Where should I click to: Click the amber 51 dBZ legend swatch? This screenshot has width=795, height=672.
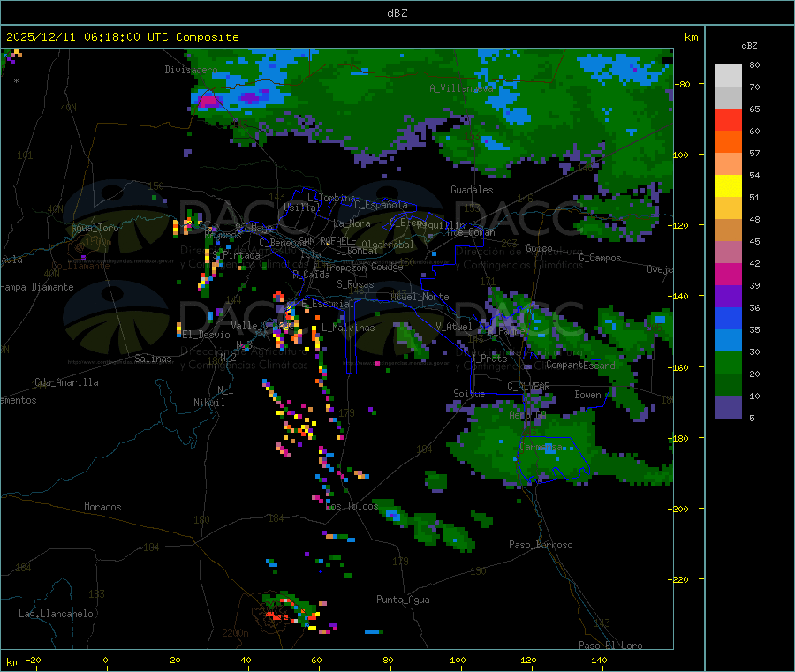[728, 208]
